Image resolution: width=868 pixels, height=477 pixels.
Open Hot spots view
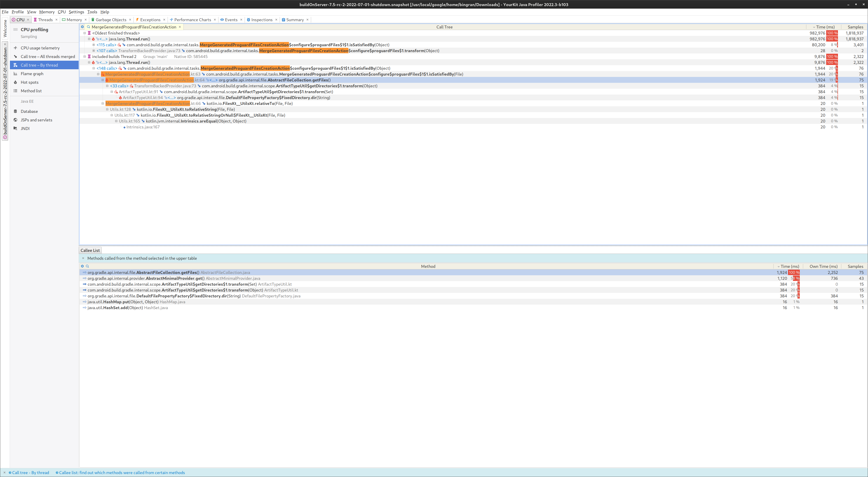pos(29,82)
